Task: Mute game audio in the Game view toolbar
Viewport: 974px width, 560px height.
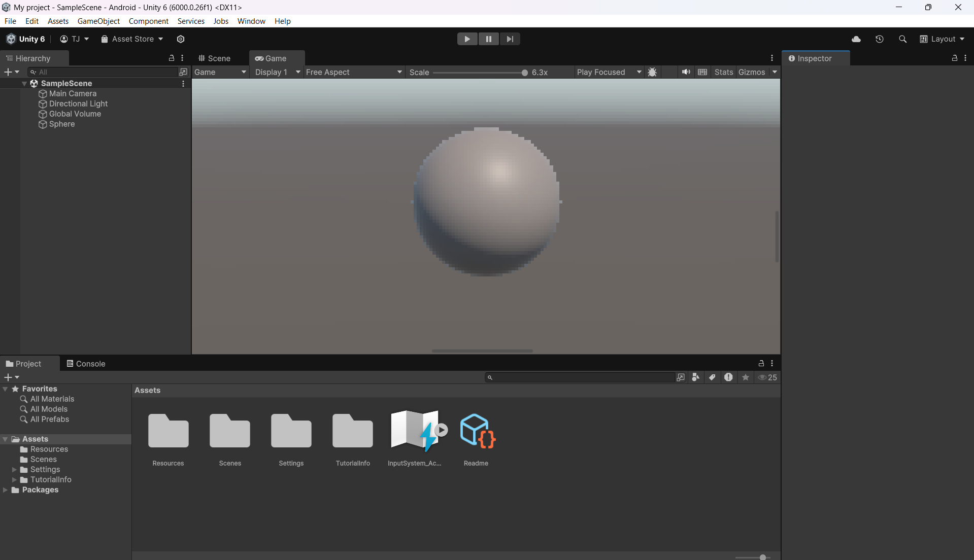Action: coord(686,72)
